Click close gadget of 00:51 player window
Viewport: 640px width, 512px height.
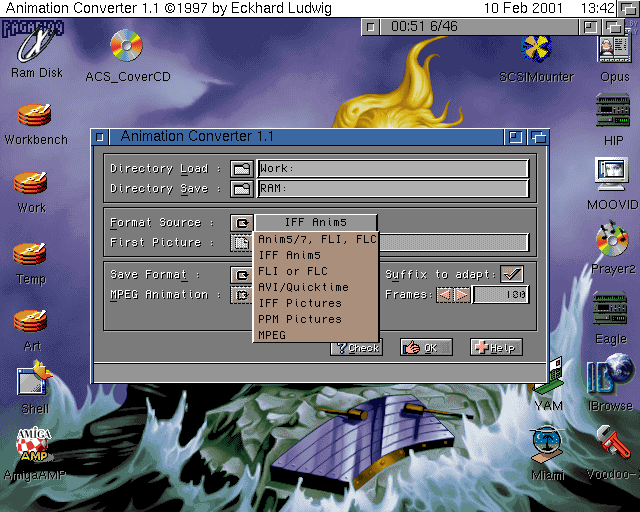371,27
